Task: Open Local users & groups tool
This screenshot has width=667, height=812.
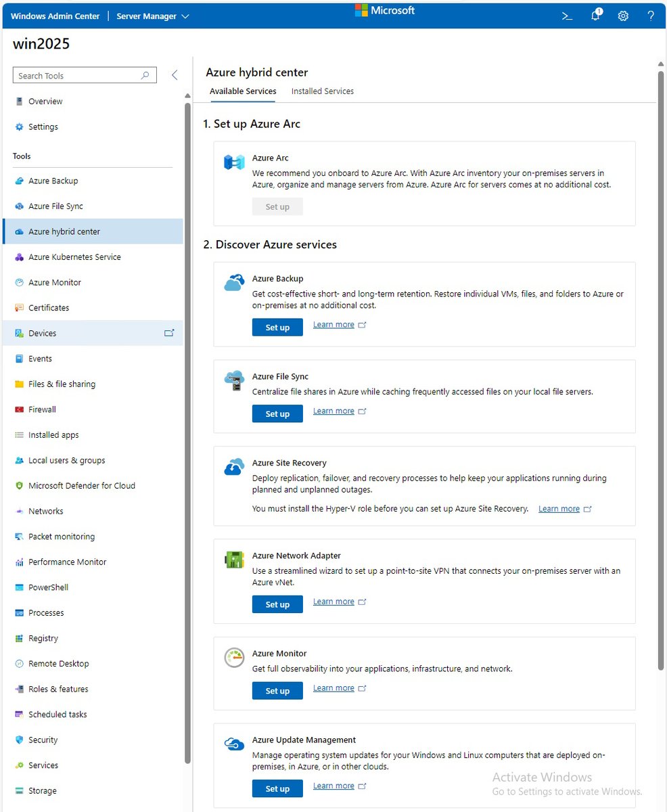Action: pyautogui.click(x=93, y=461)
